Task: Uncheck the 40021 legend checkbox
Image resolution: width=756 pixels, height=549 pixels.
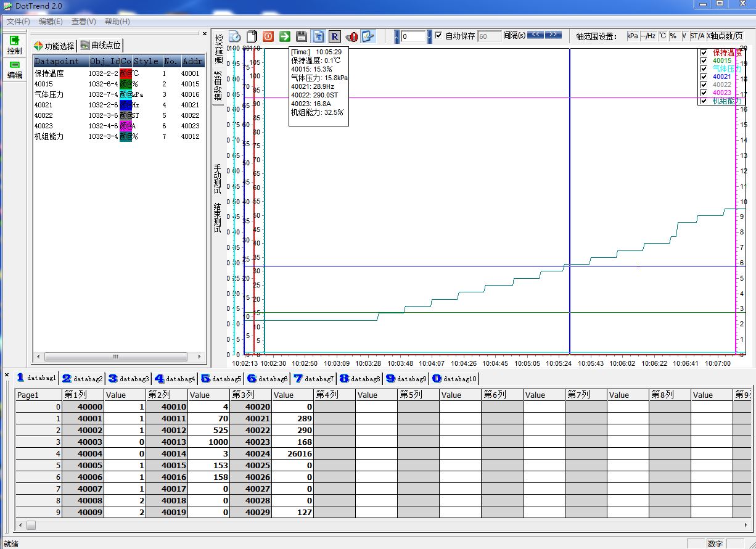Action: (704, 76)
